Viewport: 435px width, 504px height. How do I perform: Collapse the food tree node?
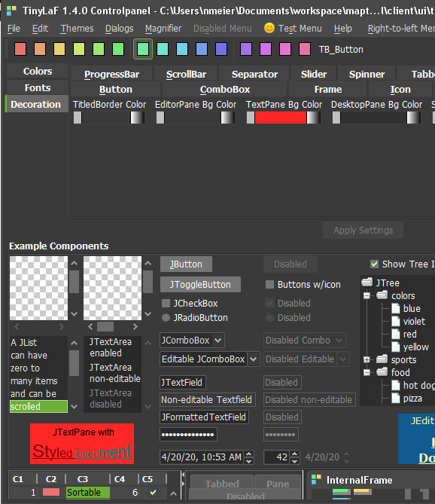pyautogui.click(x=367, y=372)
